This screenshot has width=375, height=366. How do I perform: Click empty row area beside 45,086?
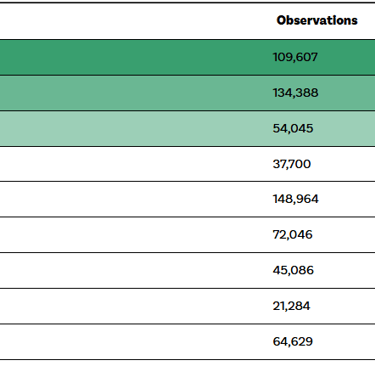[x=133, y=270]
